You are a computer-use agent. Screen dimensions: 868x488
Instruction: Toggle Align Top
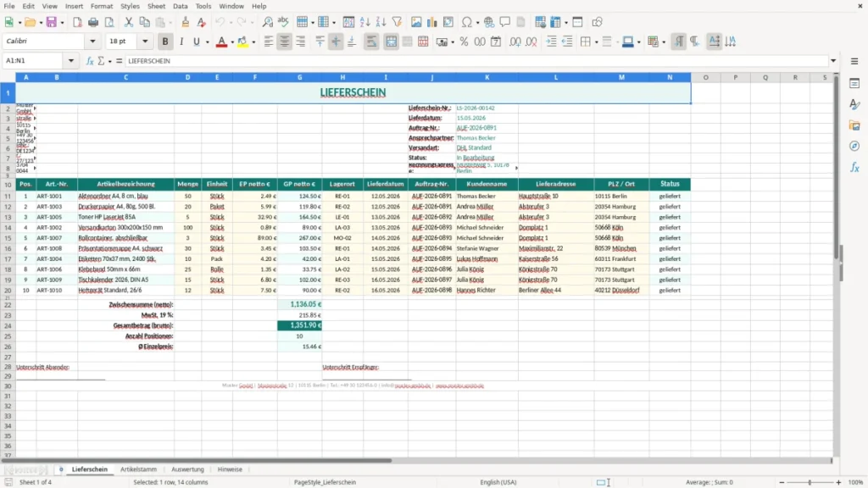pyautogui.click(x=320, y=42)
